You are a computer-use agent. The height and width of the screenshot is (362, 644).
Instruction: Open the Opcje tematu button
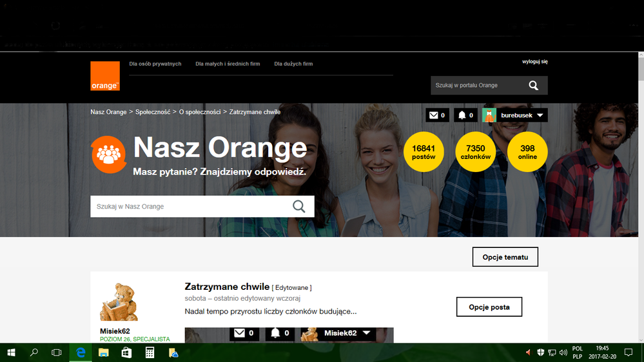(x=505, y=257)
